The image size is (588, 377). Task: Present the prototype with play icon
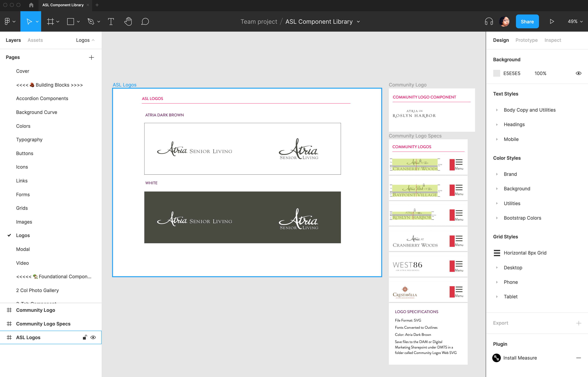click(552, 22)
